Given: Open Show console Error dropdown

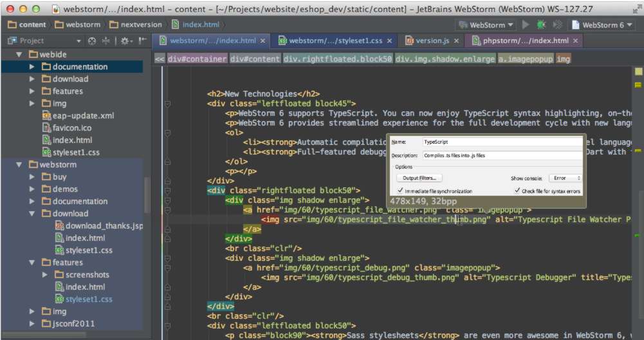Looking at the screenshot, I should (566, 178).
